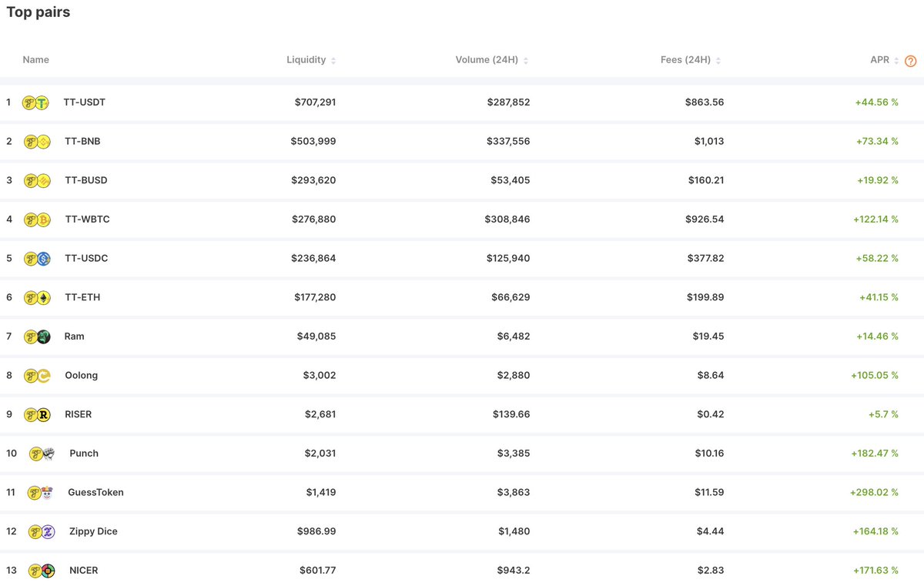Click liquidity value $503,999
This screenshot has height=586, width=924.
(313, 142)
